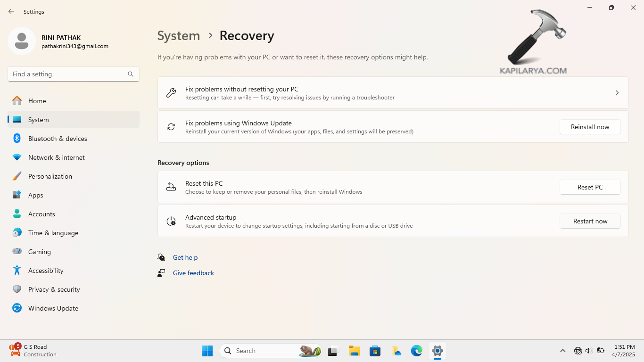Click the Reinstall now button
The width and height of the screenshot is (644, 362).
pos(590,127)
